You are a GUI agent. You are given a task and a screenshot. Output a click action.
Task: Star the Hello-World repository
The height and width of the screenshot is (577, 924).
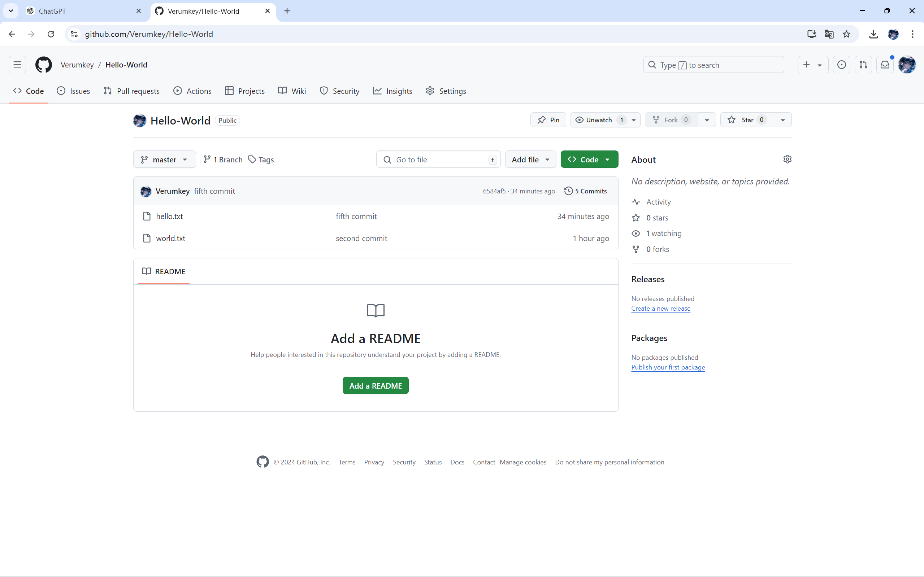pos(747,120)
